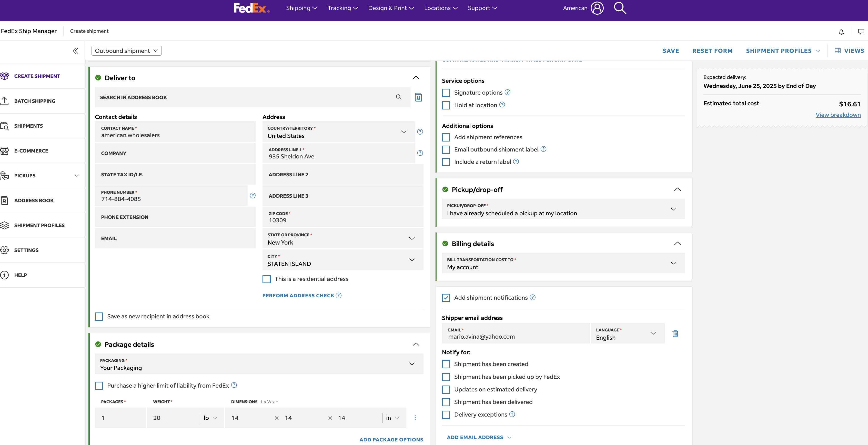Mark this as a residential address
Screen dimensions: 868x445
(266, 279)
